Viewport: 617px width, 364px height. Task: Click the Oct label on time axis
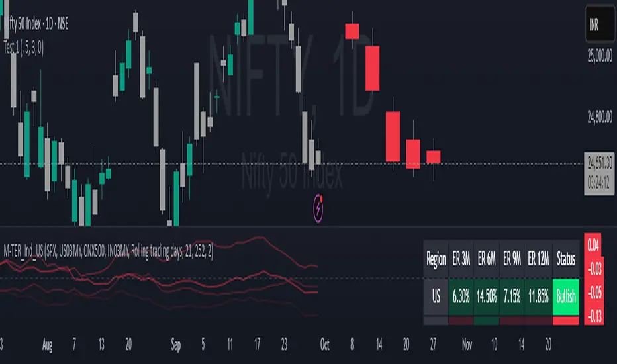coord(324,345)
